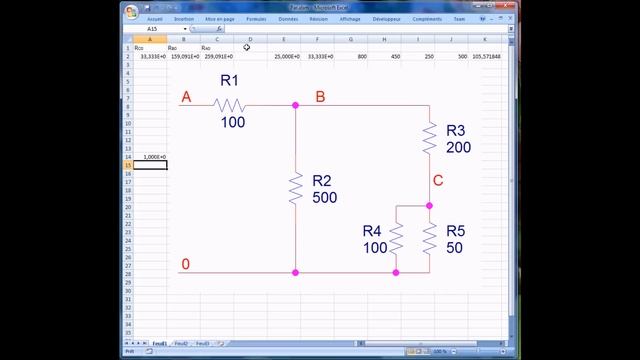
Task: Open the Affichage ribbon tab
Action: [x=350, y=19]
